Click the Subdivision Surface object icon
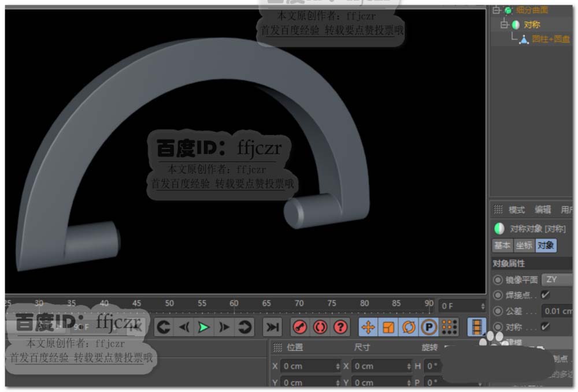Image resolution: width=578 pixels, height=392 pixels. coord(508,10)
